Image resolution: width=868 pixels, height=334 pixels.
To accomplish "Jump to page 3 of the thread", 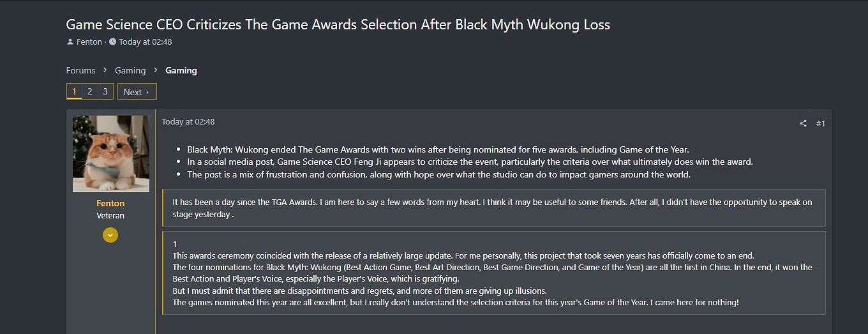I will point(105,92).
